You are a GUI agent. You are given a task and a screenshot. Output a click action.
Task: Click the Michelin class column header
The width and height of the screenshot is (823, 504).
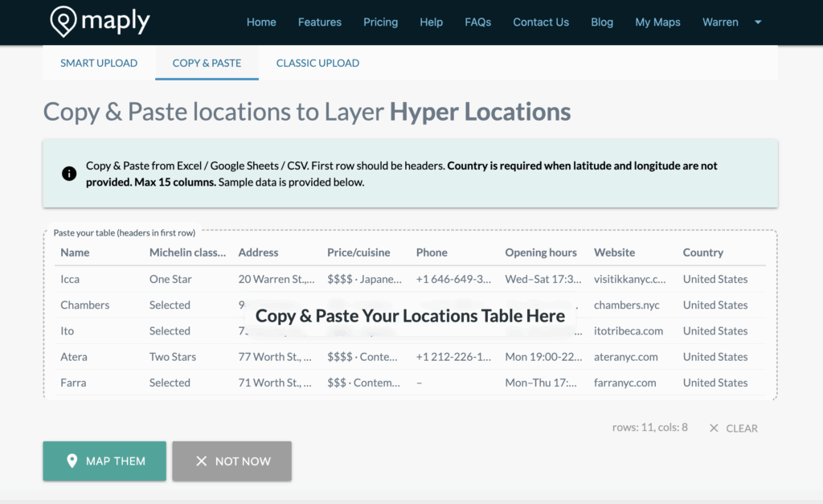pos(187,252)
